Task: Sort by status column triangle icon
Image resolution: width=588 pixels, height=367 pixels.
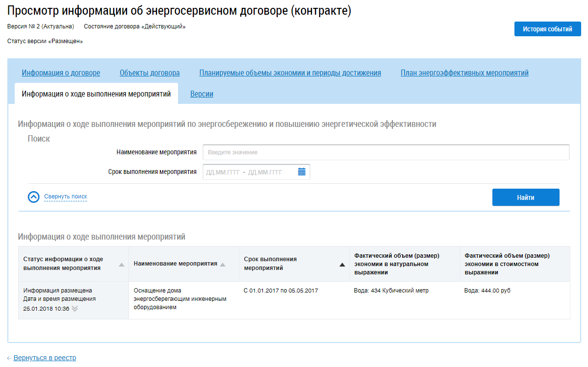Action: [122, 265]
